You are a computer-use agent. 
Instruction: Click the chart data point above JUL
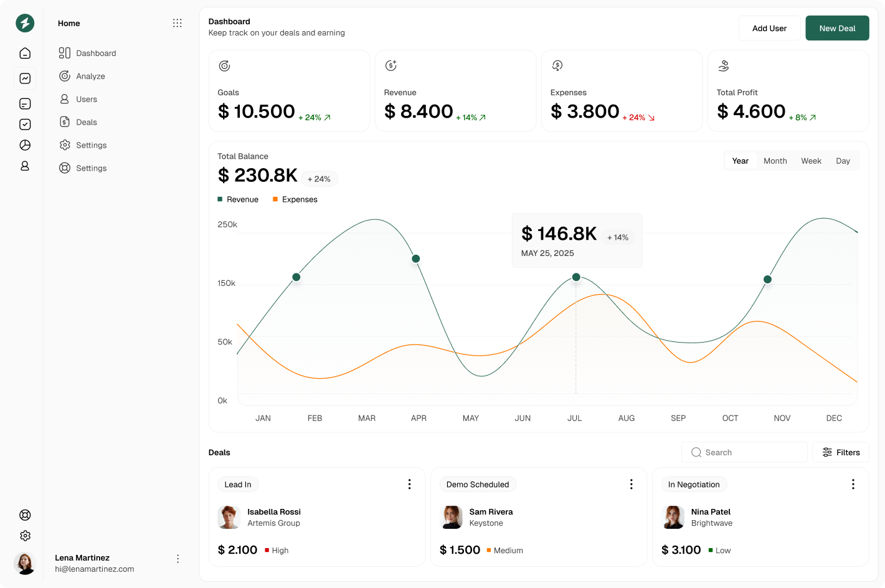(576, 277)
